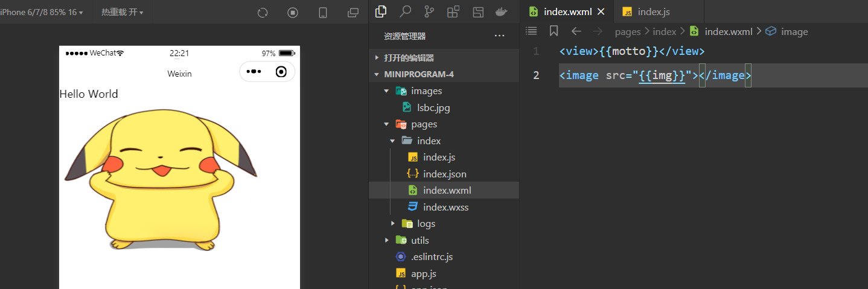
Task: Open the search icon in activity bar
Action: pyautogui.click(x=405, y=11)
